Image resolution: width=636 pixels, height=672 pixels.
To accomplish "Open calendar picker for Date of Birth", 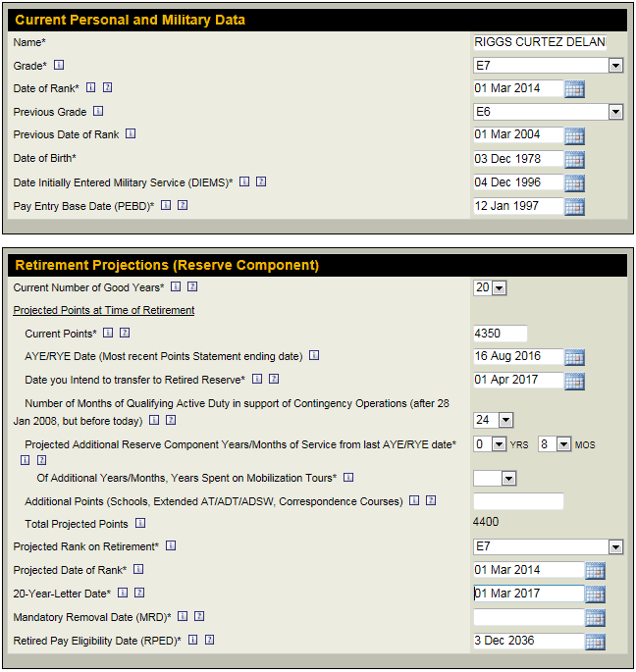I will (574, 160).
